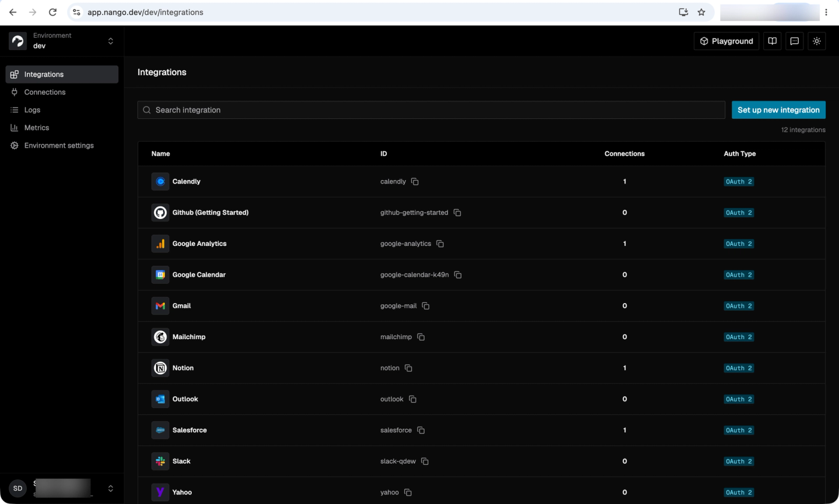Click the Nango logo in sidebar
Viewport: 839px width, 504px height.
[x=17, y=41]
